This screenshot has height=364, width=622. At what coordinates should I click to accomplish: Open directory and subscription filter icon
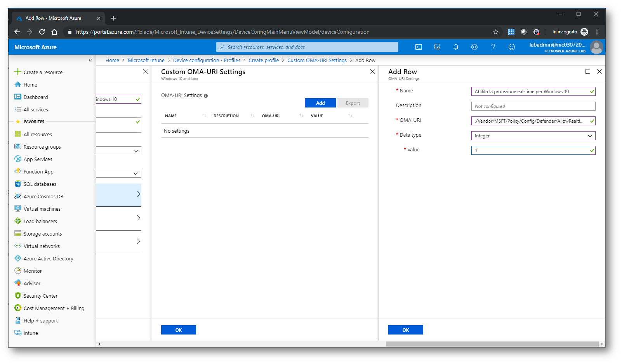click(437, 47)
